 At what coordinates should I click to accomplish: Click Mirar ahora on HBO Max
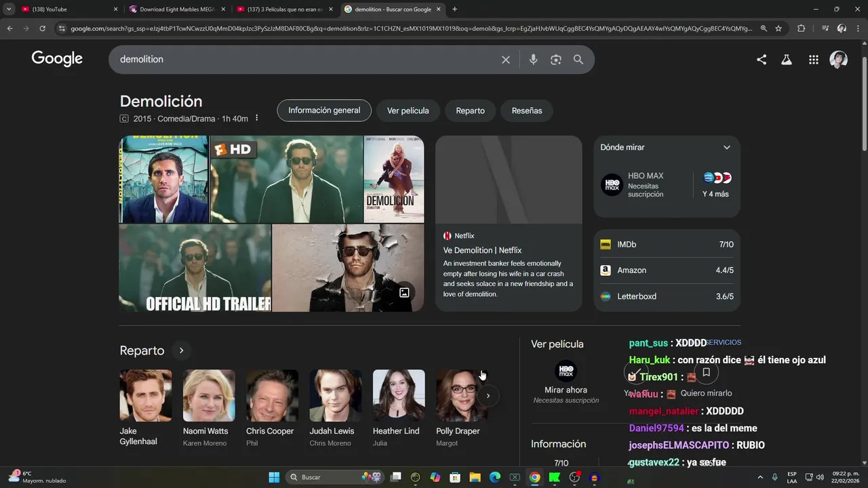[566, 390]
